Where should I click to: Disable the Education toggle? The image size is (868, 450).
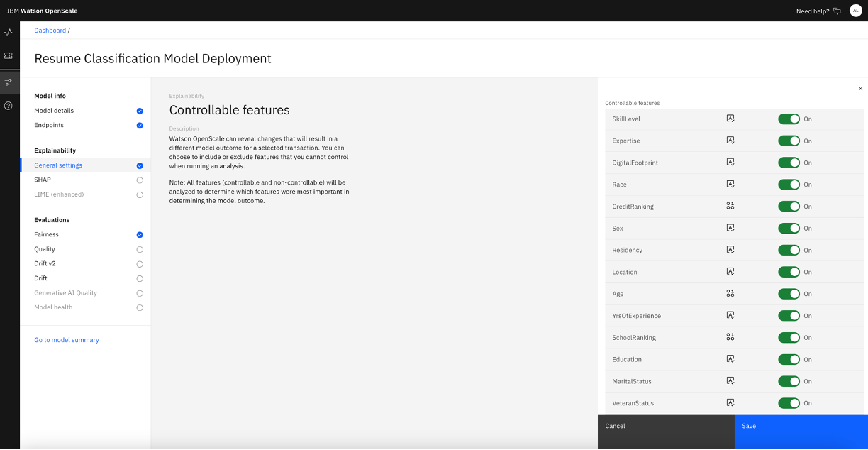(789, 359)
